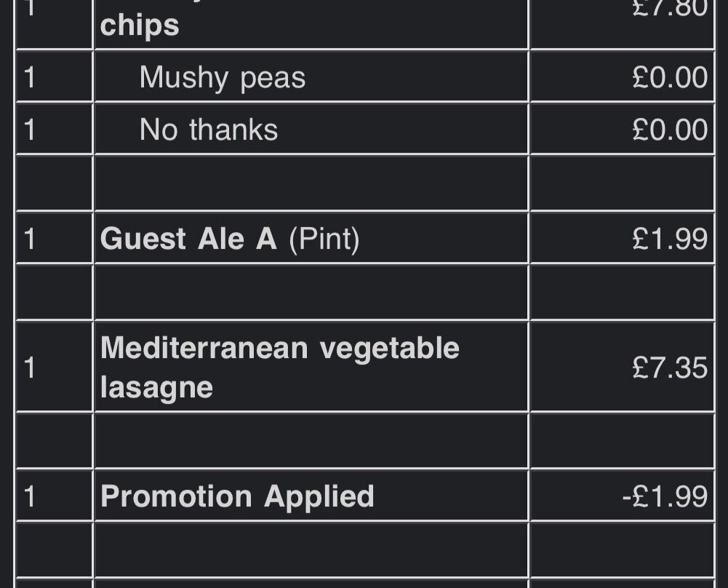Select the "Guest Ale A" item name
The image size is (728, 588).
[x=188, y=238]
